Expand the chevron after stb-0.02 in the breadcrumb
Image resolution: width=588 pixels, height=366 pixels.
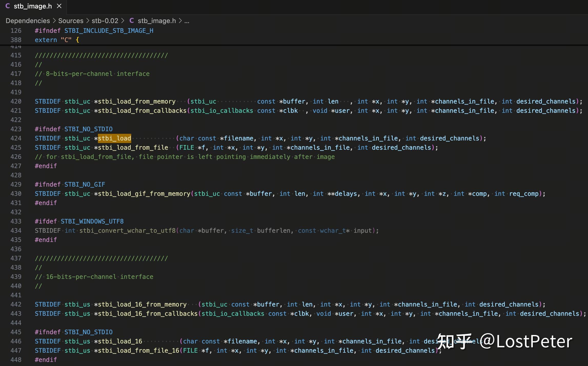pyautogui.click(x=123, y=21)
